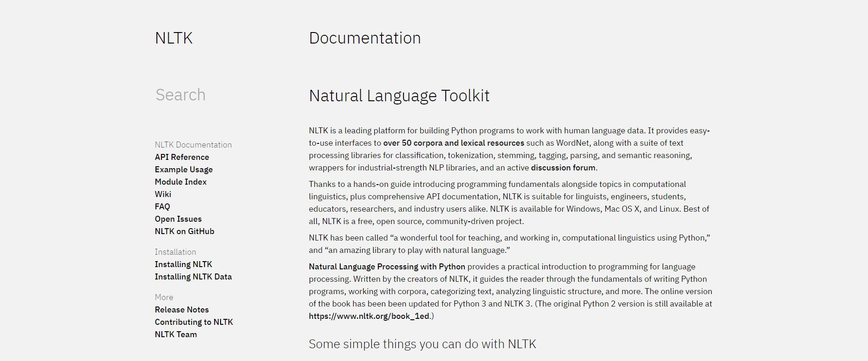Screen dimensions: 868x361
Task: Open the API Reference page
Action: pyautogui.click(x=182, y=157)
